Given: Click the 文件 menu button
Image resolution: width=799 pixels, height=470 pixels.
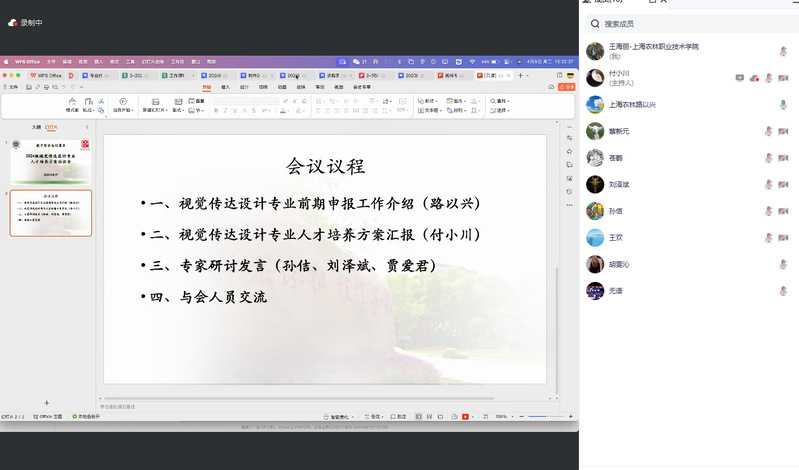Looking at the screenshot, I should 13,87.
